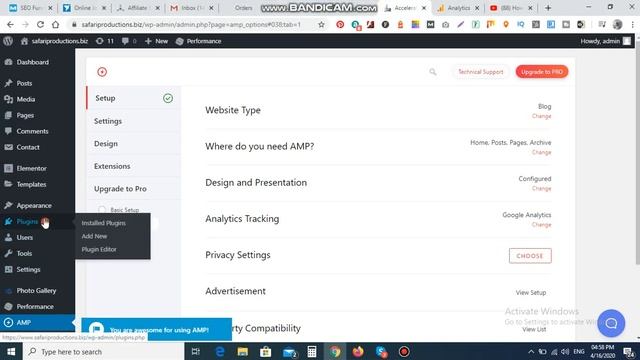Screen dimensions: 640x360
Task: Select the Setup tab
Action: click(133, 98)
